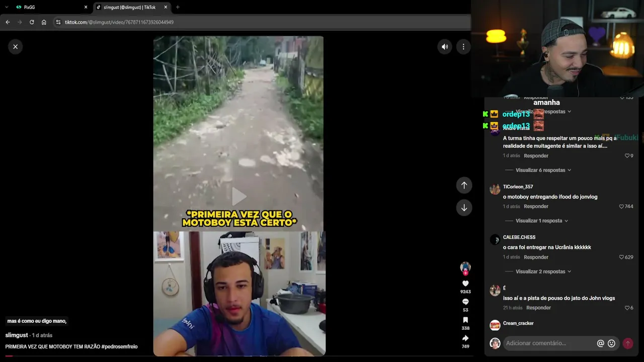Share the video using the arrow icon
Image resolution: width=644 pixels, height=362 pixels.
(x=465, y=338)
